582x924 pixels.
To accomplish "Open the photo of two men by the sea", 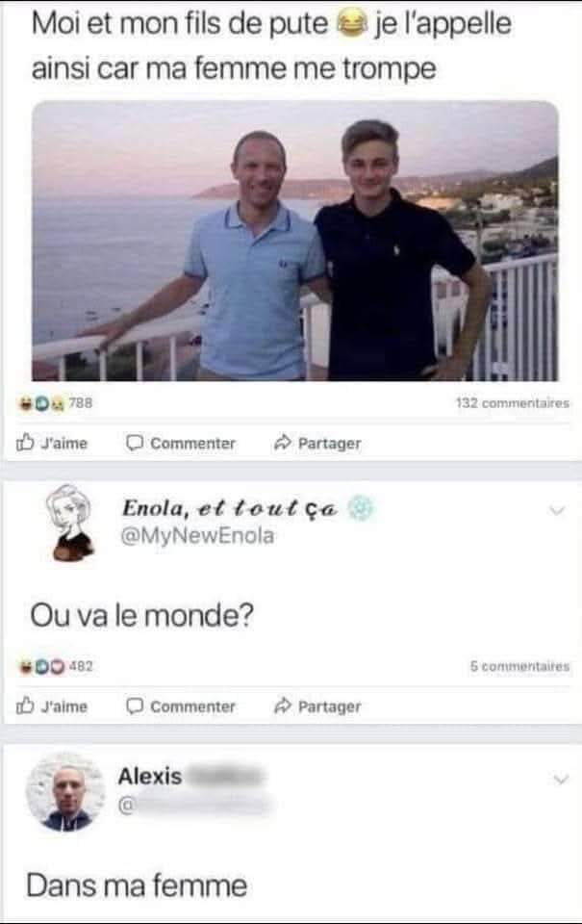I will click(x=294, y=241).
